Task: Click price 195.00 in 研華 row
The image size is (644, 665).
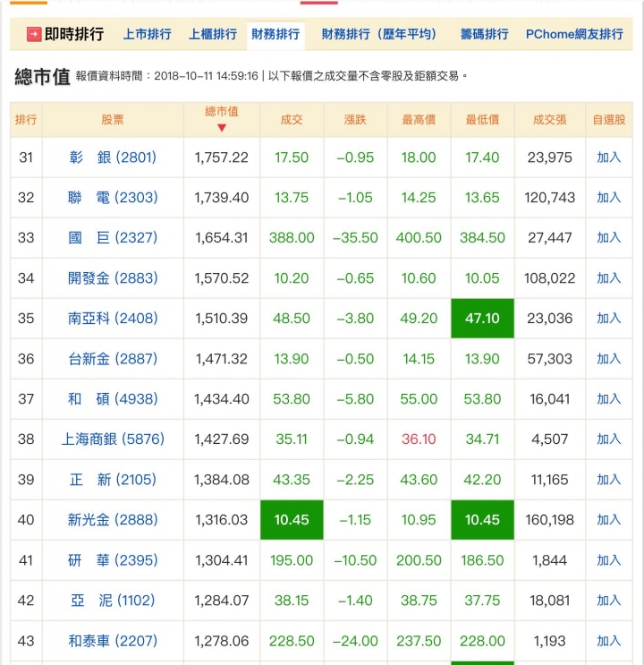Action: click(x=292, y=560)
